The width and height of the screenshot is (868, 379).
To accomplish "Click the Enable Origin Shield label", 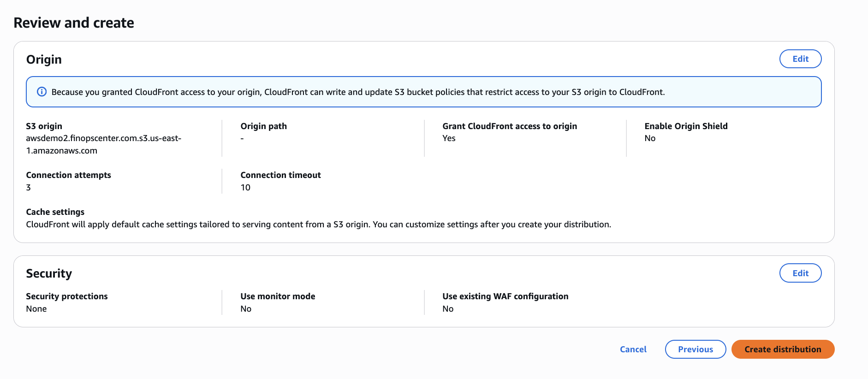I will point(686,126).
